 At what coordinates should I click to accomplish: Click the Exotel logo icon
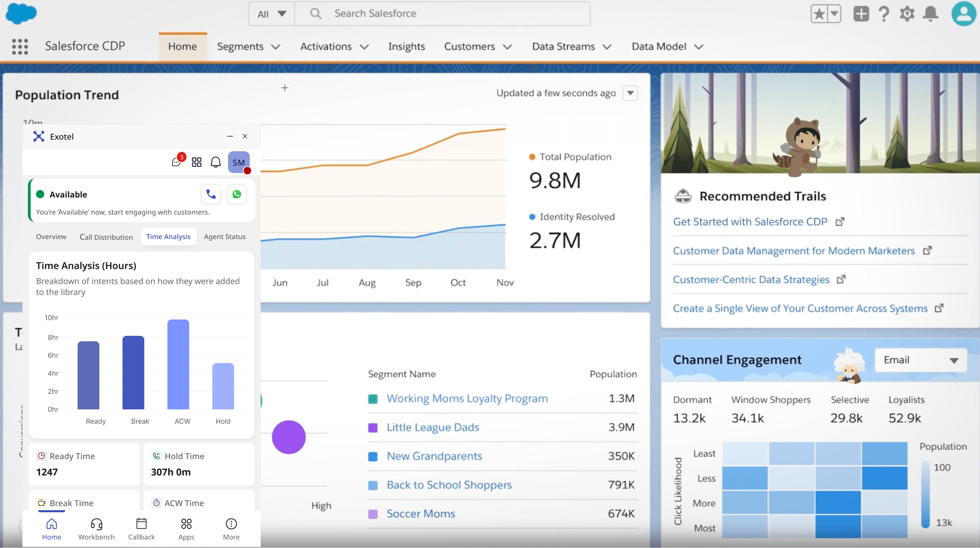tap(38, 136)
